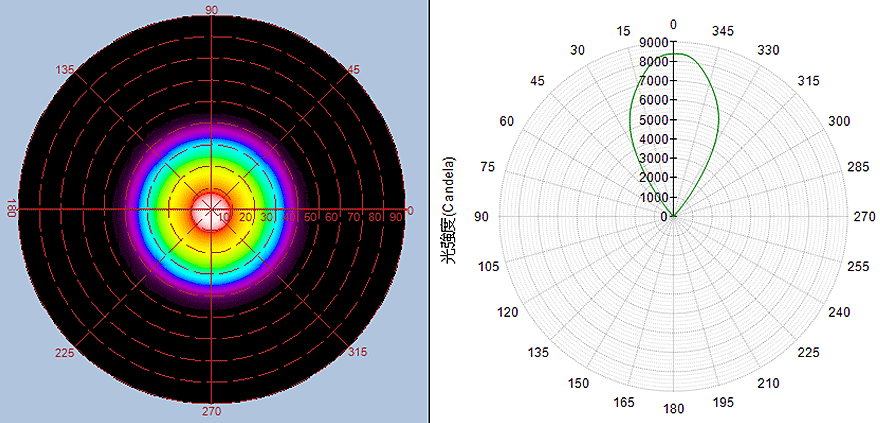Select the 240 angle label on polar chart
This screenshot has height=423, width=880.
click(839, 313)
